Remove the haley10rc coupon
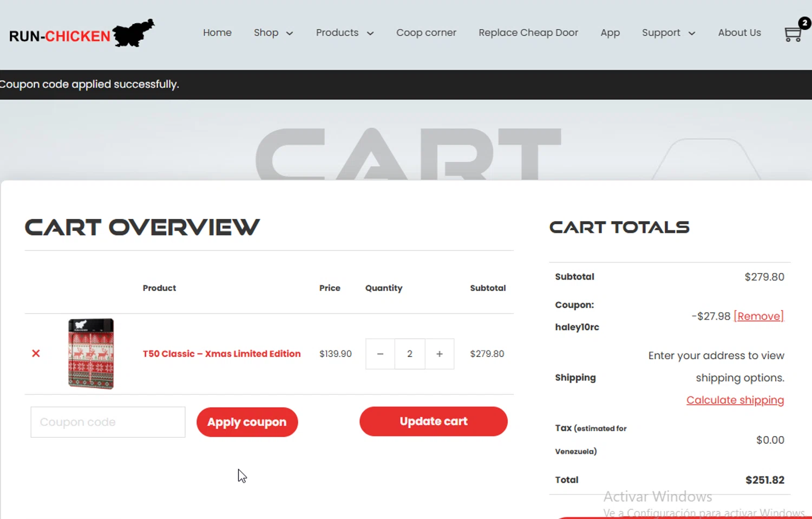Viewport: 812px width, 519px height. tap(759, 316)
